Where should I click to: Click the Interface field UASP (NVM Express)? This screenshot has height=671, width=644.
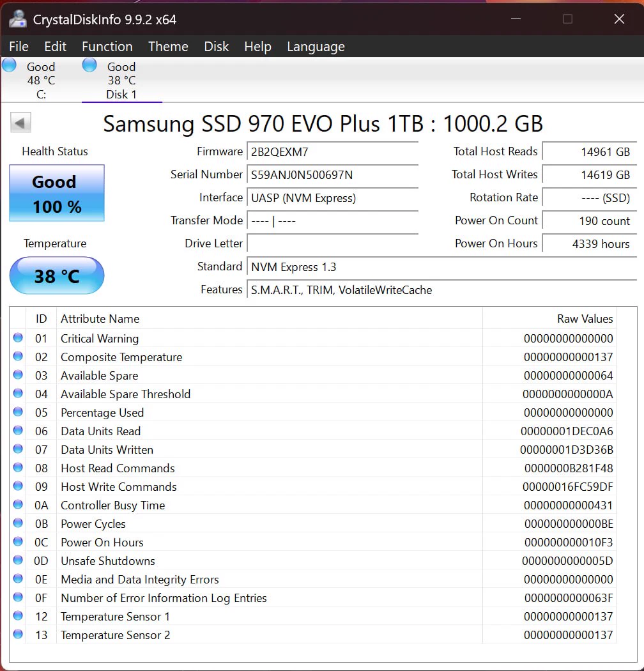tap(332, 198)
